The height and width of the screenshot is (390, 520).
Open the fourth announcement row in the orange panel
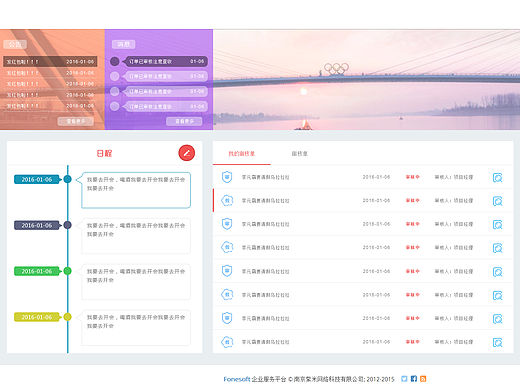(x=50, y=95)
